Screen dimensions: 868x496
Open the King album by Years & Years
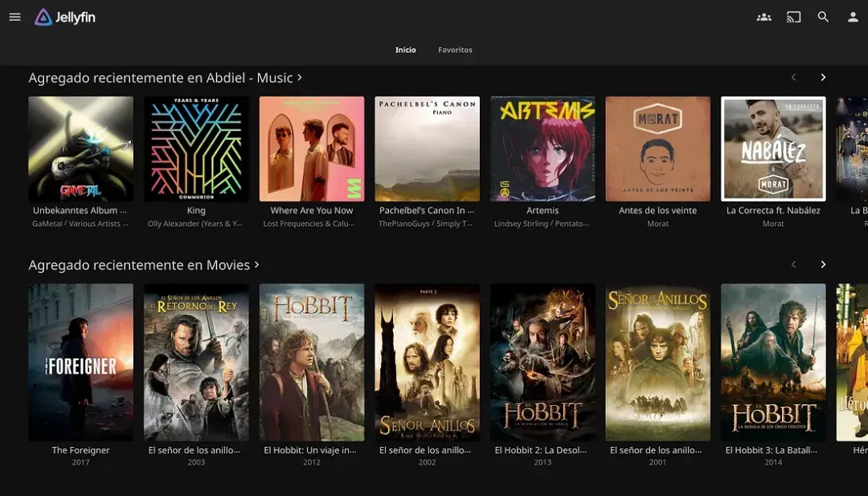(196, 149)
